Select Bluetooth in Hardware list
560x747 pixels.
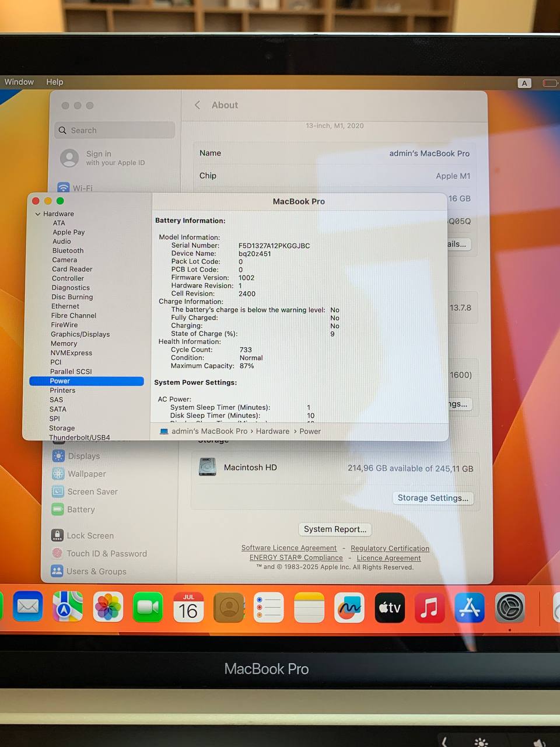68,251
